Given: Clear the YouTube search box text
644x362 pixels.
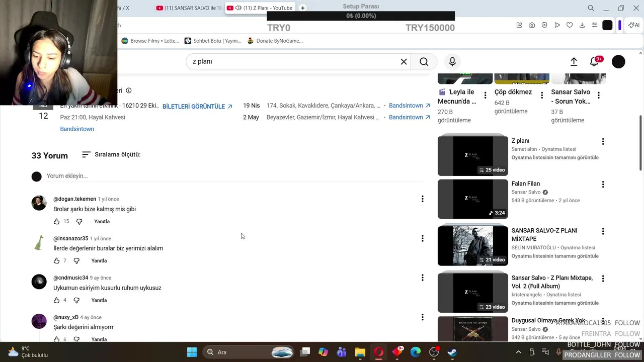Looking at the screenshot, I should point(404,61).
